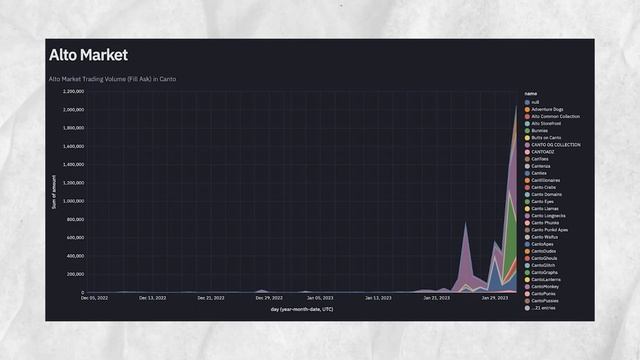
Task: Click the 2,000,000 y-axis label
Action: [x=73, y=110]
